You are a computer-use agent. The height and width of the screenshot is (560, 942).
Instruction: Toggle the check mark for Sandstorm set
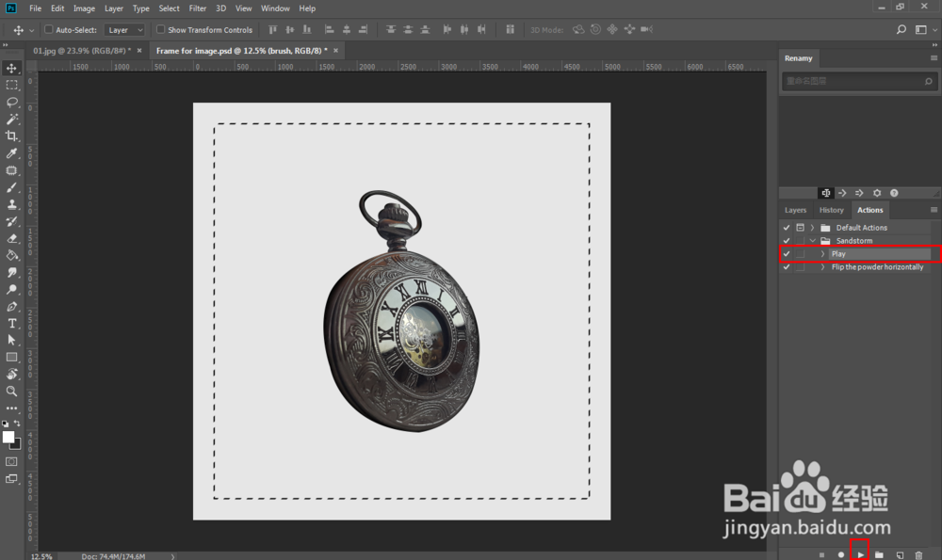pyautogui.click(x=787, y=241)
